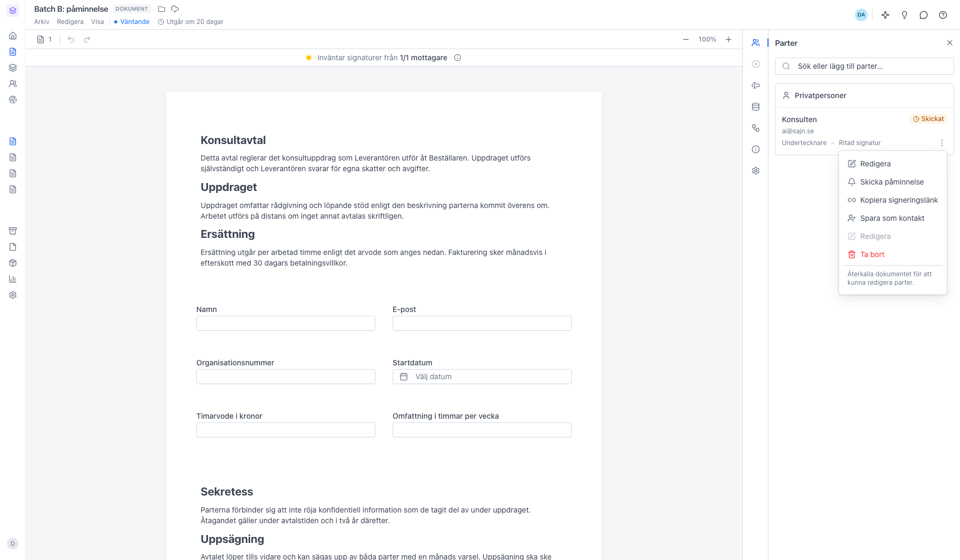Click the undo arrow in the toolbar
The image size is (960, 560).
point(71,39)
